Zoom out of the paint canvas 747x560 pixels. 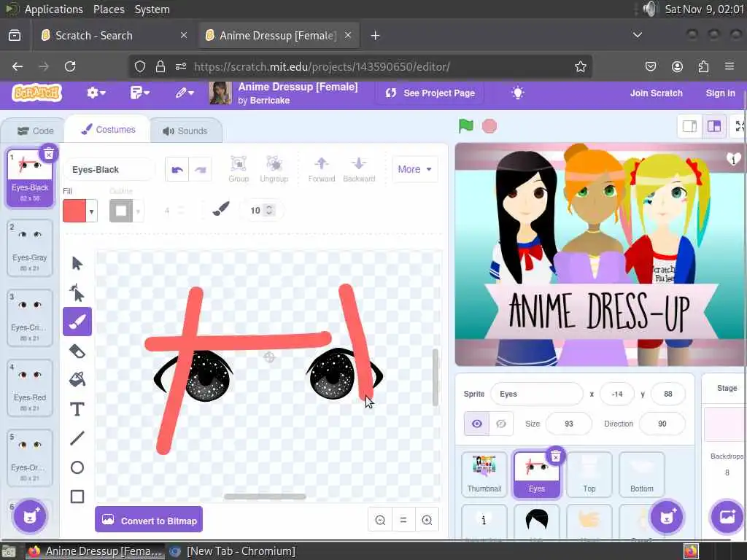(380, 520)
